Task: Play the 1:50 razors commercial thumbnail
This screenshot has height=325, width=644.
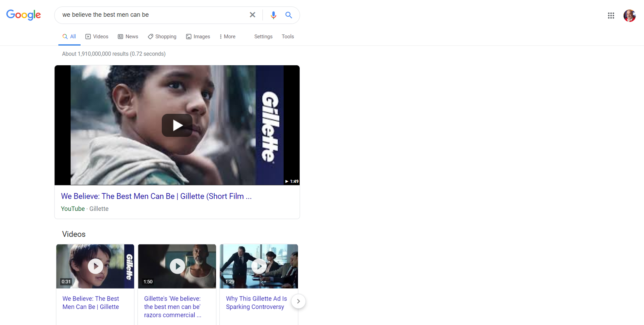Action: click(177, 266)
